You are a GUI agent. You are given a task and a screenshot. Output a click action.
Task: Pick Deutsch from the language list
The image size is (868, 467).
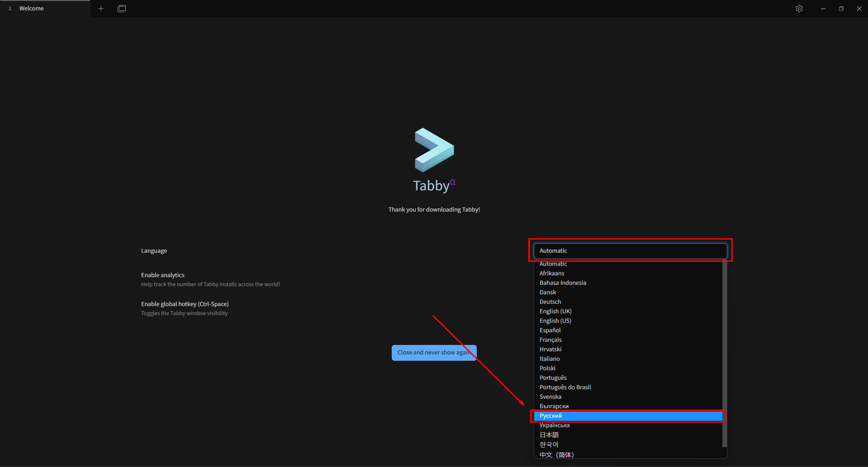[628, 302]
